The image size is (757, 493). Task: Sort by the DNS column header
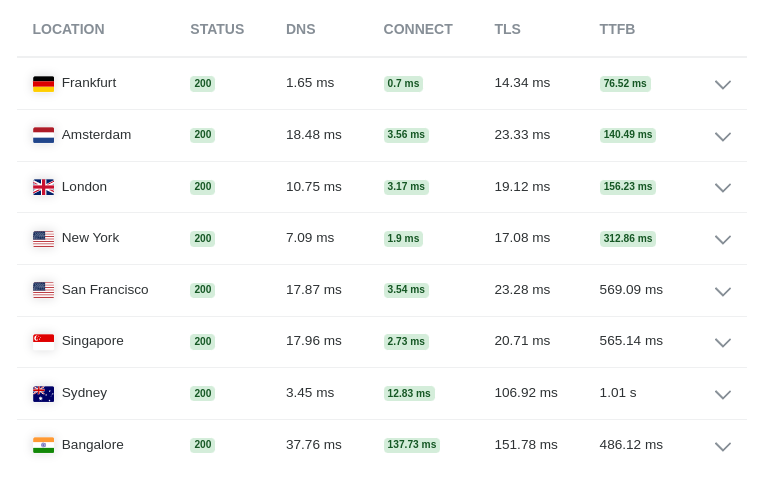[300, 29]
